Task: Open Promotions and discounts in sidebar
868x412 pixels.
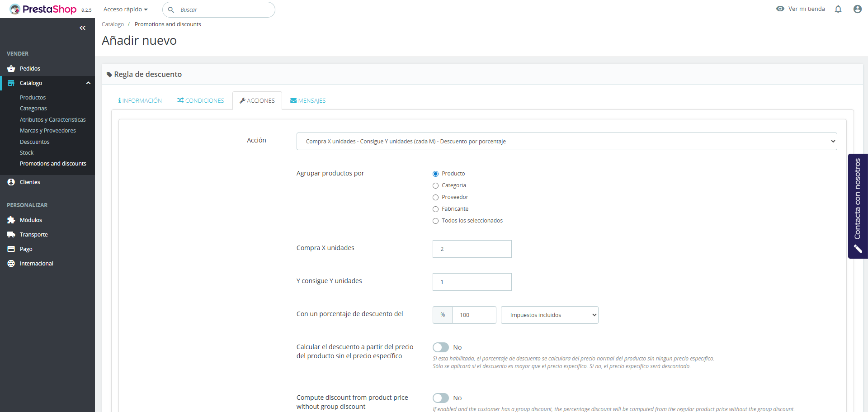Action: (x=53, y=164)
